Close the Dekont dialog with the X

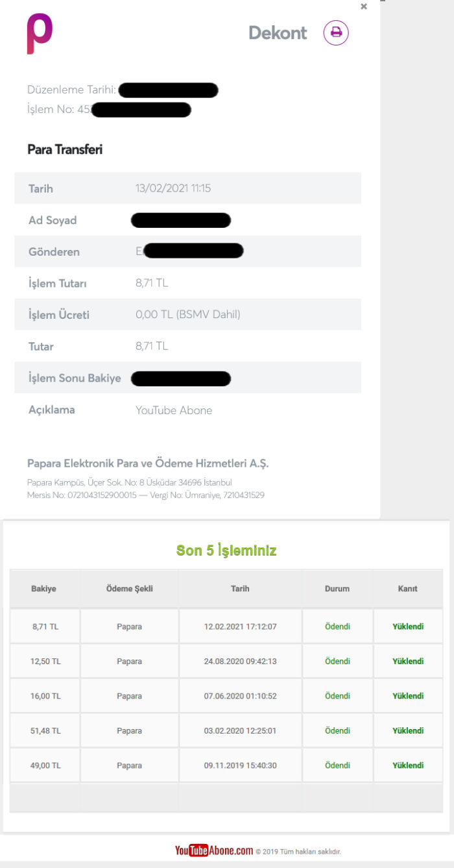click(x=364, y=6)
